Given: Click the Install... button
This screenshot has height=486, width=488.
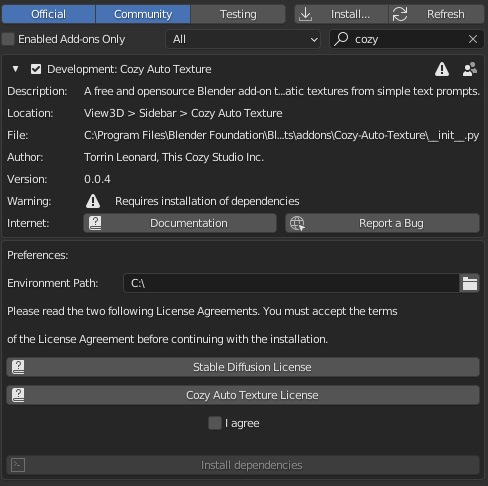Looking at the screenshot, I should coord(341,14).
